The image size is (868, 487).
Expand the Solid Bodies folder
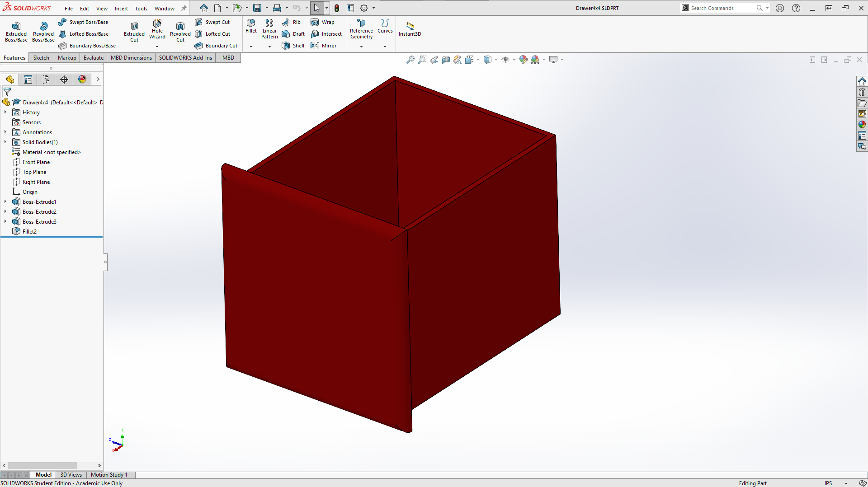click(x=5, y=142)
